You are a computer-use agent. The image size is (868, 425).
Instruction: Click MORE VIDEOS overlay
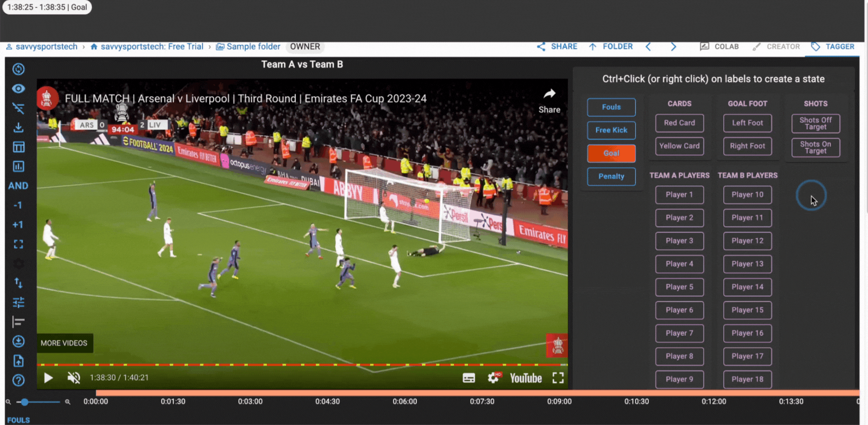[x=64, y=343]
